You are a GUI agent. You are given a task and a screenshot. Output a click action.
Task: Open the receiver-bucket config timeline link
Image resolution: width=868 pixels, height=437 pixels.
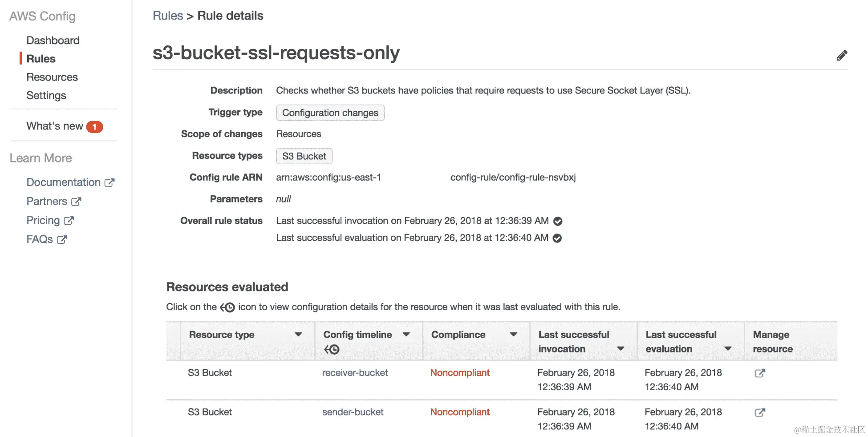coord(355,373)
